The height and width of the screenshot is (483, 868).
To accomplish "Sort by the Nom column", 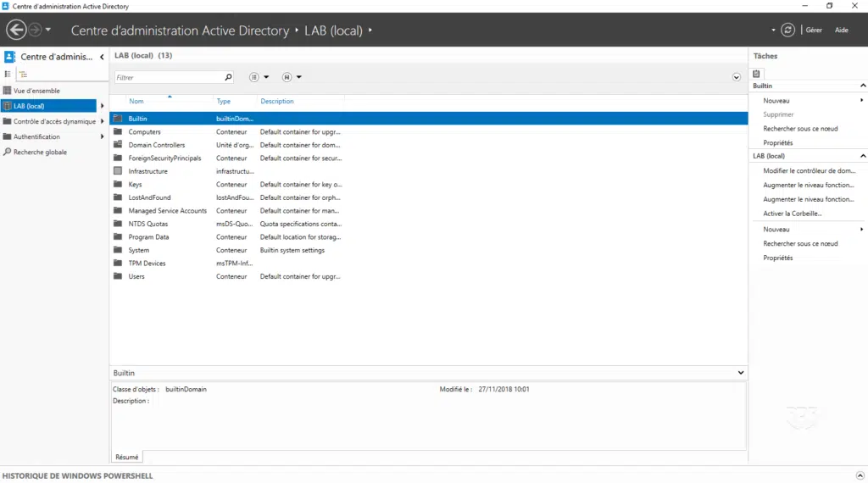I will pyautogui.click(x=136, y=101).
